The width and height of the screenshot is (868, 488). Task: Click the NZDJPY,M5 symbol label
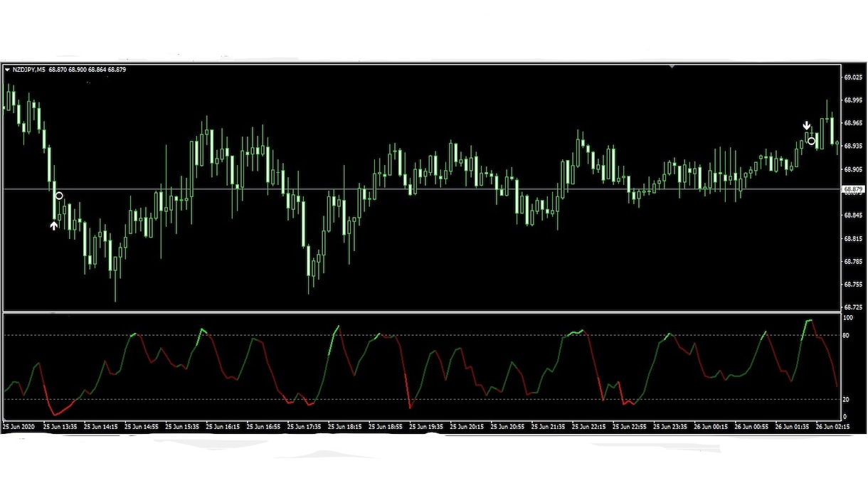pos(29,70)
